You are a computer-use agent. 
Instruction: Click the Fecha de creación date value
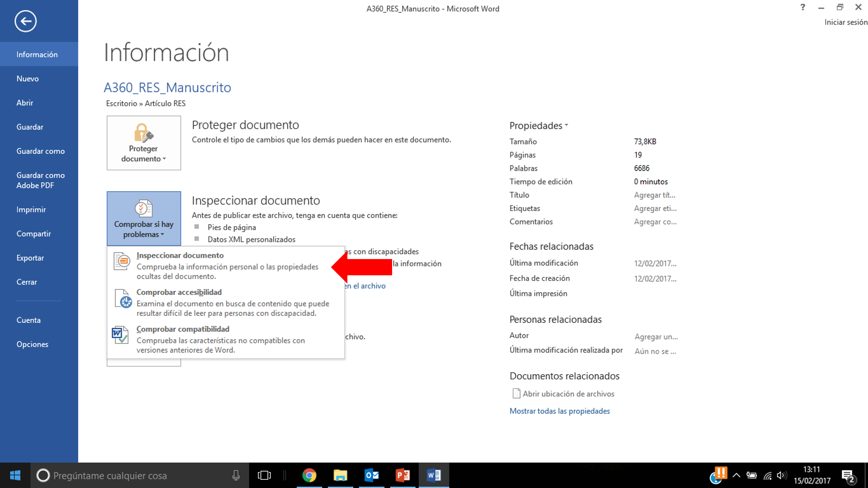tap(655, 279)
